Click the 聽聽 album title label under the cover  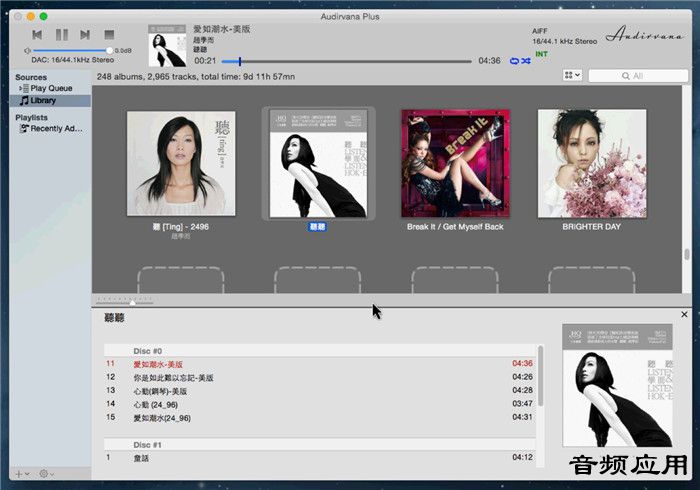[317, 227]
